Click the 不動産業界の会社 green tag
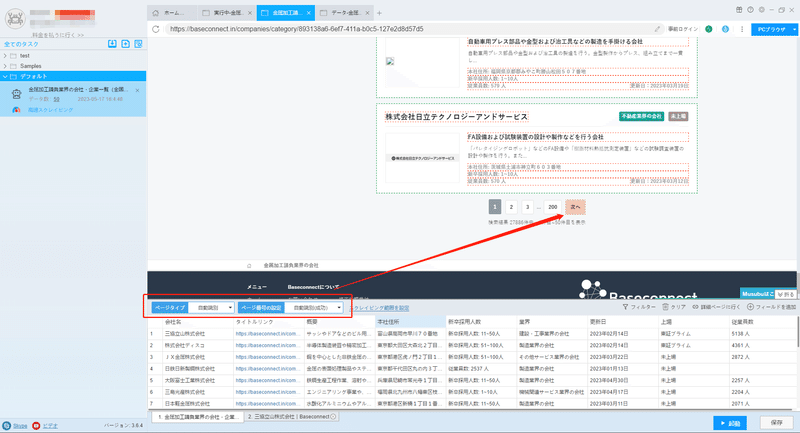This screenshot has width=800, height=433. tap(641, 116)
